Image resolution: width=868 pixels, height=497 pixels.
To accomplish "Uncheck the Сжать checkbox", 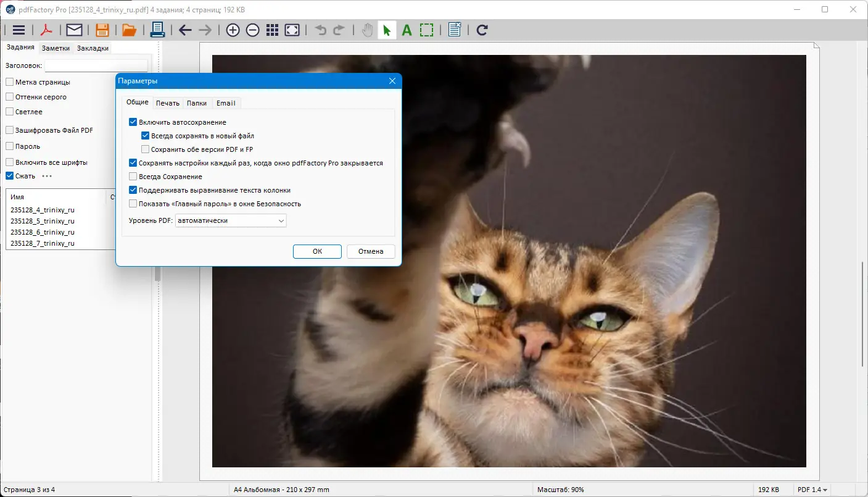I will [10, 176].
